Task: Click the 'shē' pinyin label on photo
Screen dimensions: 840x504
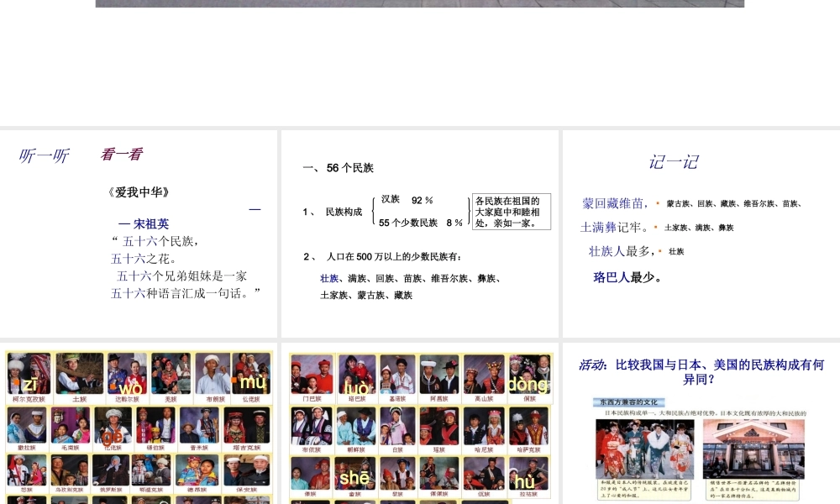Action: click(354, 478)
